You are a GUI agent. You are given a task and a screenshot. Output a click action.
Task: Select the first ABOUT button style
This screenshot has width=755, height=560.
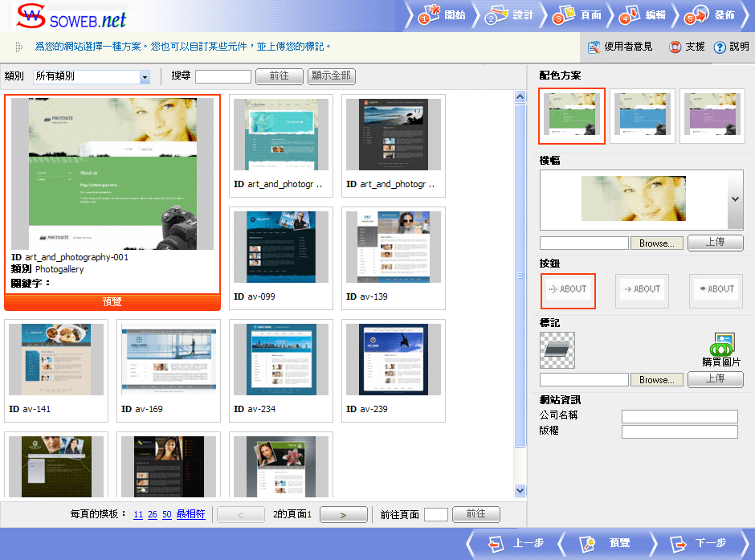click(x=568, y=290)
